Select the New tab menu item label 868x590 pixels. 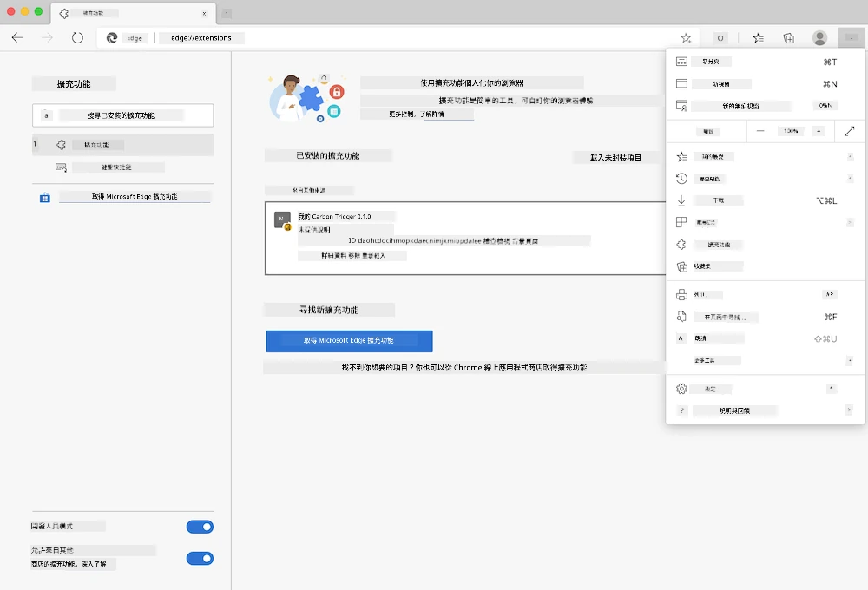(711, 62)
